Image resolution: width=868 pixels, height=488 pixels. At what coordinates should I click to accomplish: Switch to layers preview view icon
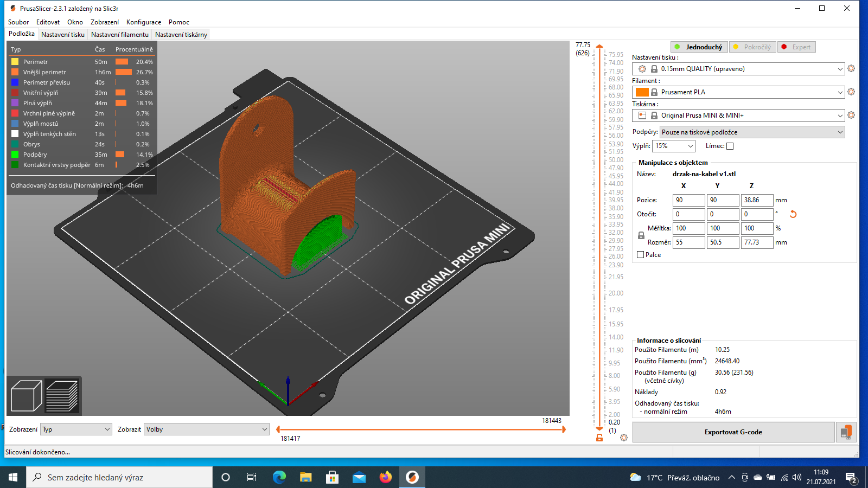tap(62, 396)
